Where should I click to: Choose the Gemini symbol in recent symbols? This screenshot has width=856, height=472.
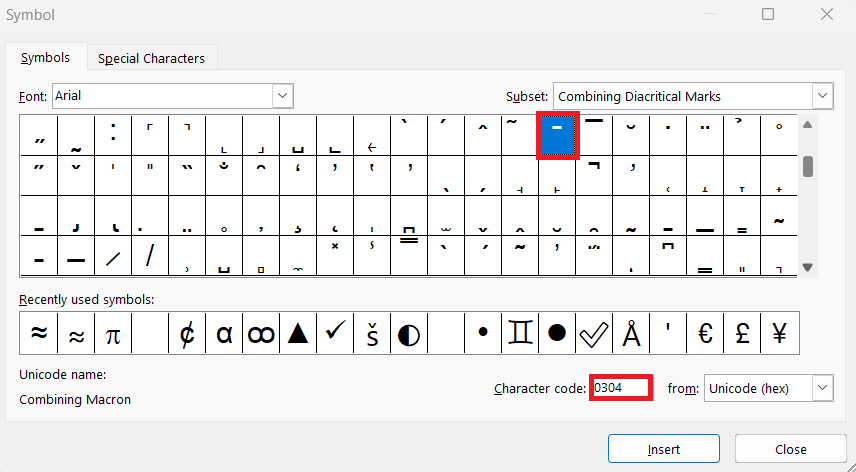[520, 333]
